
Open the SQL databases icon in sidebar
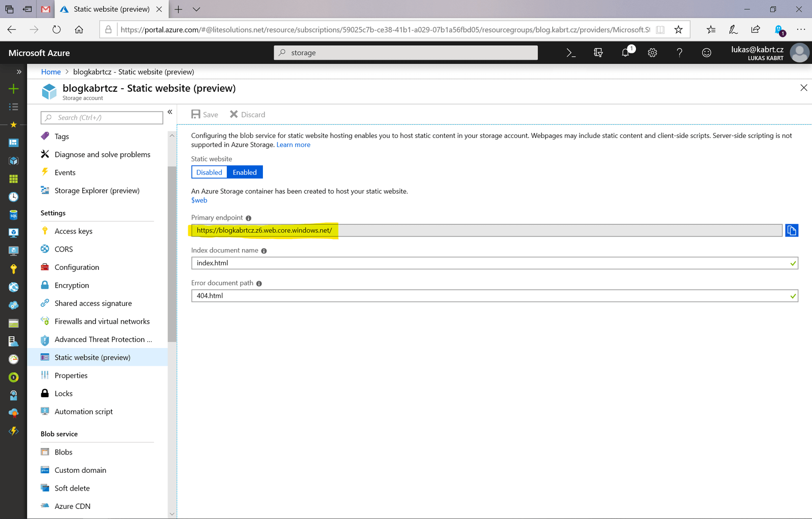pyautogui.click(x=14, y=215)
